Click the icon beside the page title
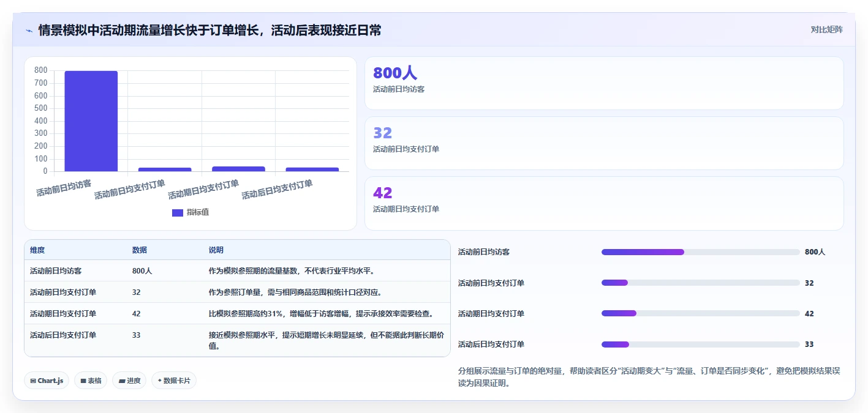The height and width of the screenshot is (413, 868). [29, 31]
